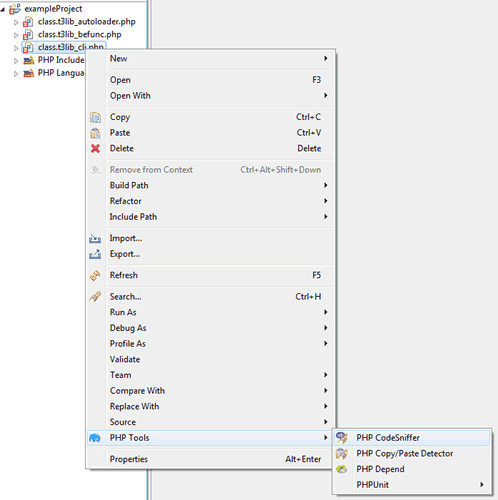This screenshot has width=498, height=500.
Task: Click the Search flashlight icon
Action: pyautogui.click(x=95, y=297)
